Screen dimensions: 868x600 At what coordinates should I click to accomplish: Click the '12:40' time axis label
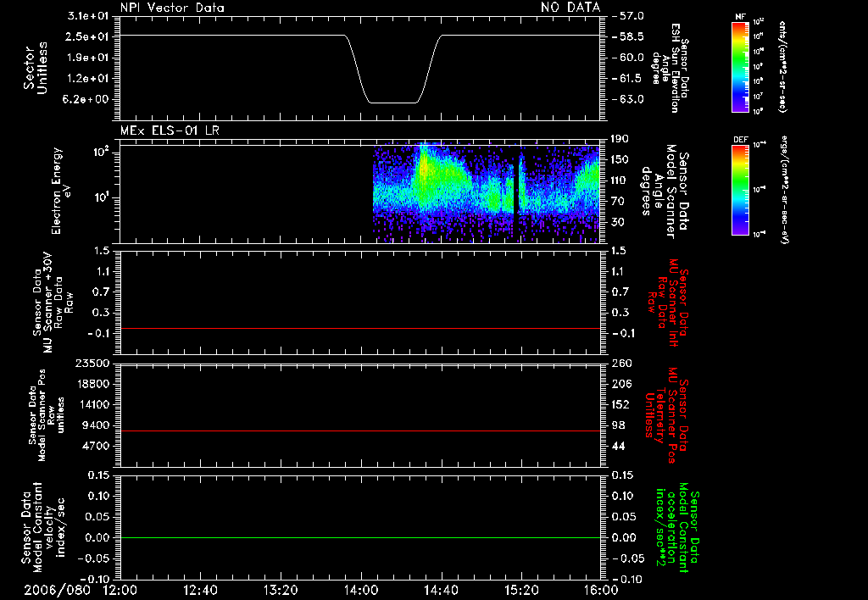pos(200,590)
